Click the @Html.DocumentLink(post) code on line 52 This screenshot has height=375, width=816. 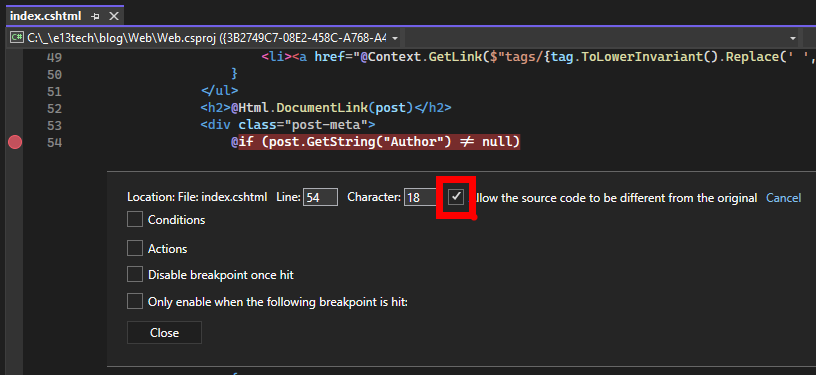(322, 108)
